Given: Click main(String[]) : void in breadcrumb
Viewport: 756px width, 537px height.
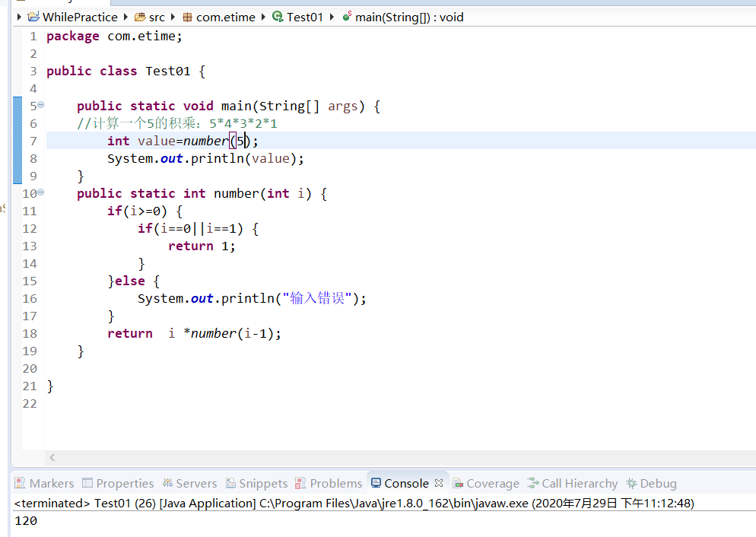Looking at the screenshot, I should click(x=409, y=17).
